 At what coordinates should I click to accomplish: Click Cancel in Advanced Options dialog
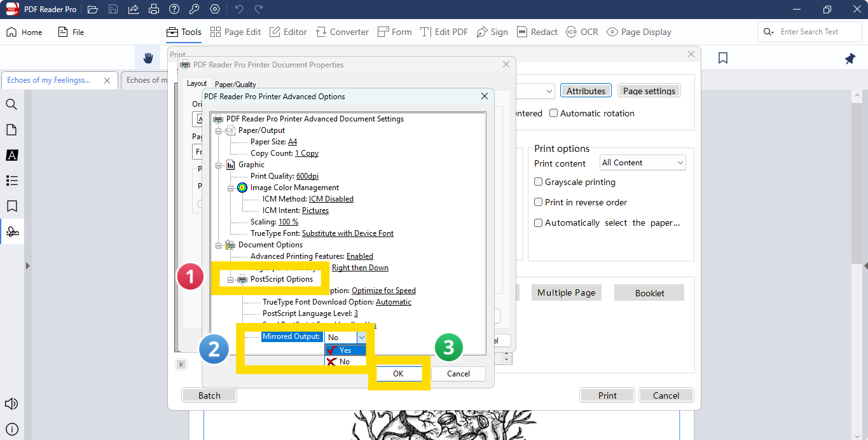[x=458, y=374]
